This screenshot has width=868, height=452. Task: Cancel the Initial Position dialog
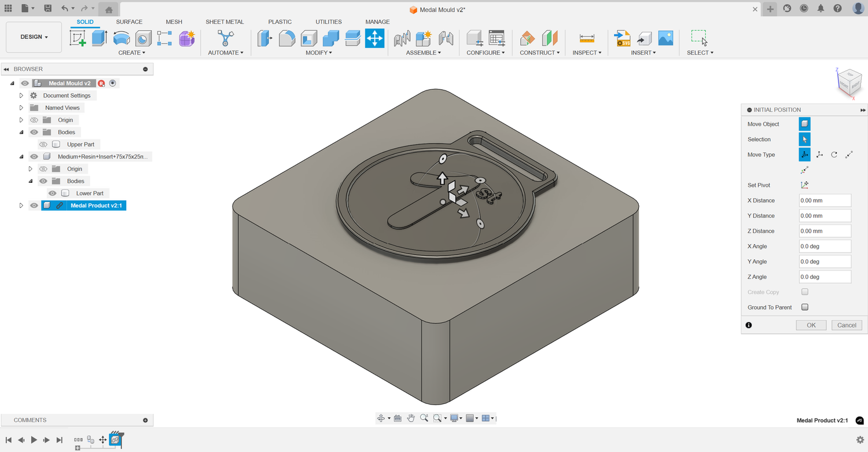pos(847,325)
